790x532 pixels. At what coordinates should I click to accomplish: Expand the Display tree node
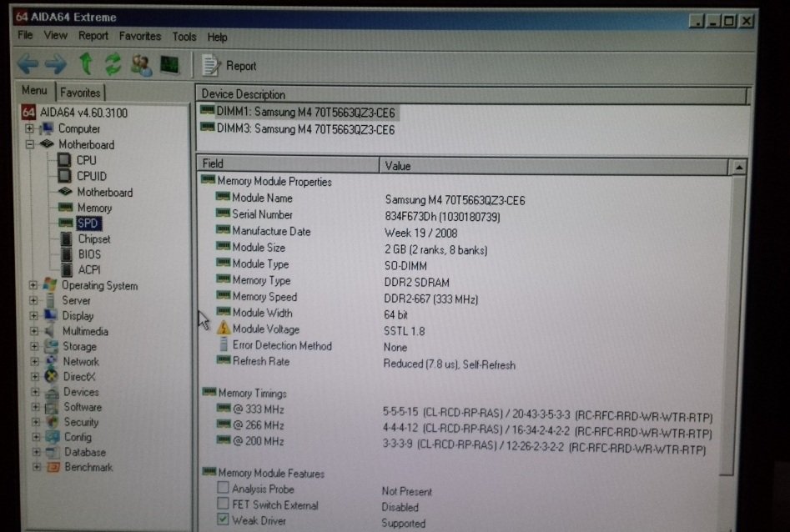pos(33,316)
